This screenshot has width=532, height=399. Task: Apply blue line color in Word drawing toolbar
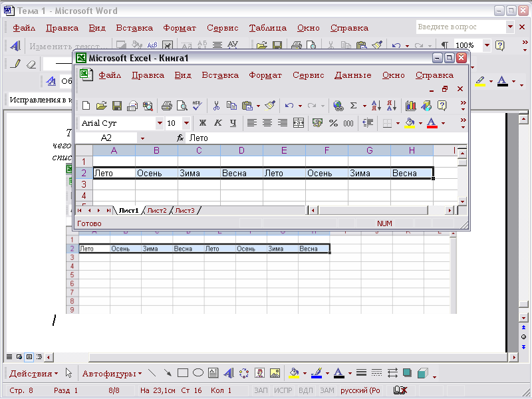click(x=317, y=373)
